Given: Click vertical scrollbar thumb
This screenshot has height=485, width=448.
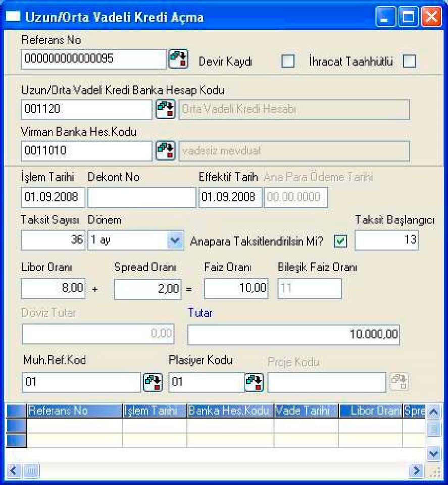Looking at the screenshot, I should (433, 428).
